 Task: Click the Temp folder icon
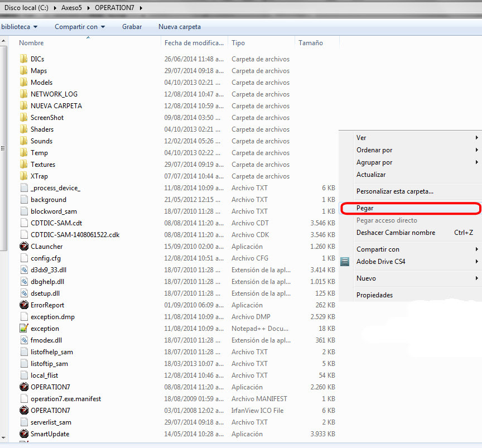pyautogui.click(x=23, y=152)
